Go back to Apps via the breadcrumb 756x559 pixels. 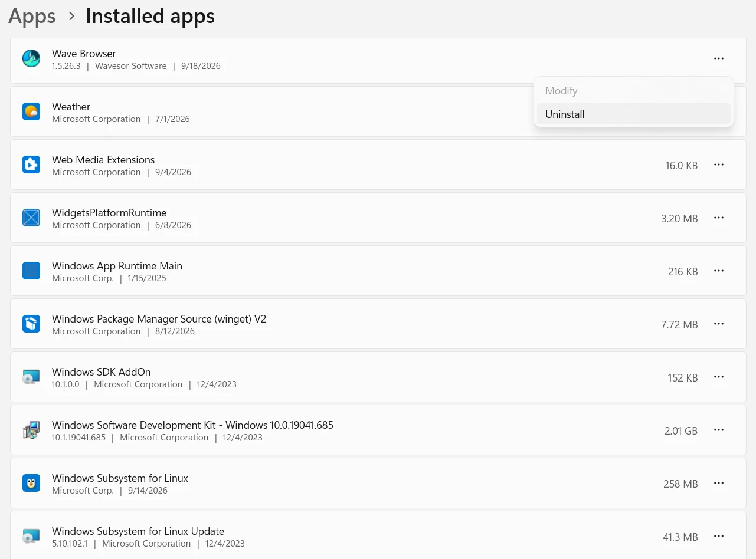click(x=32, y=16)
